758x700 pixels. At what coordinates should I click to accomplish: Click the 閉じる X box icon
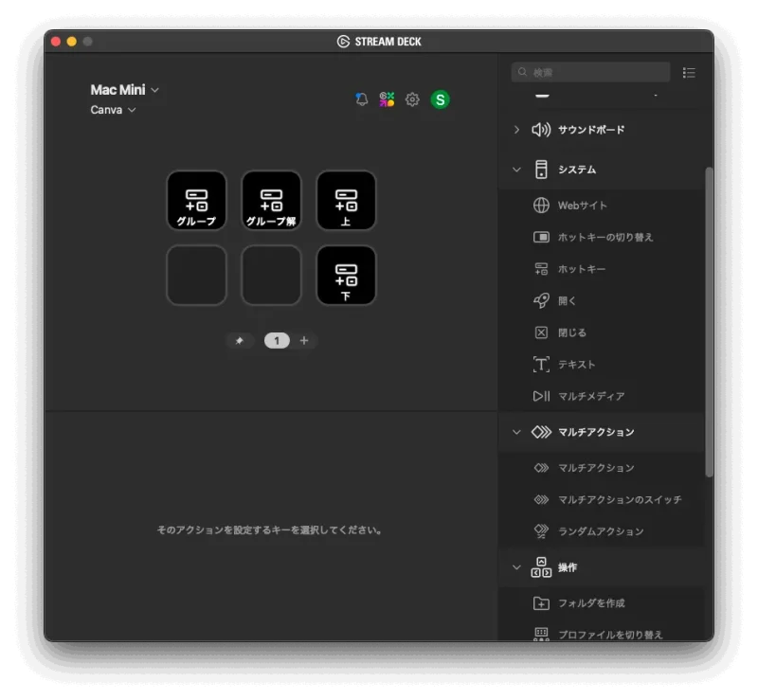point(541,332)
